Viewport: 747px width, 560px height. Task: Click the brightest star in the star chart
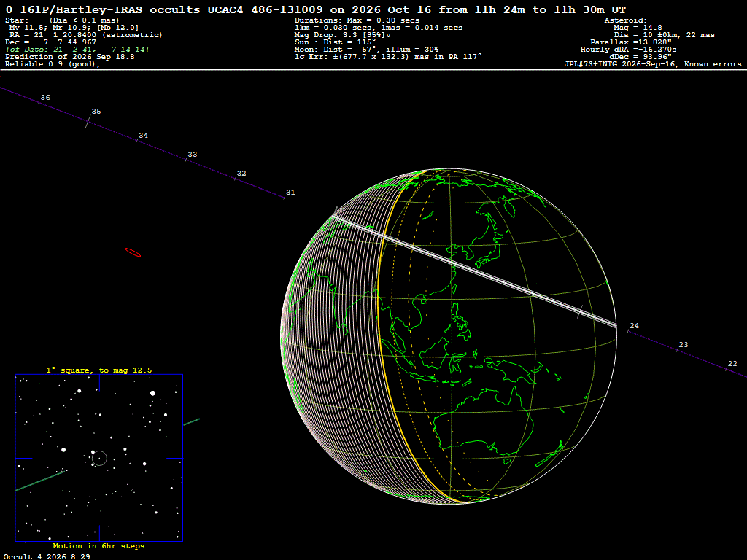153,393
